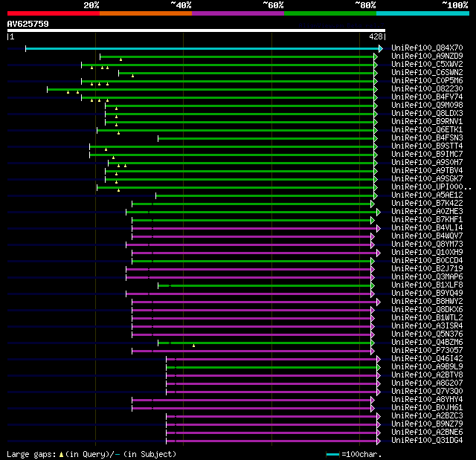Select the entry UniRef100_A8G2Q7
Viewport: 476px width, 460px height.
[427, 383]
